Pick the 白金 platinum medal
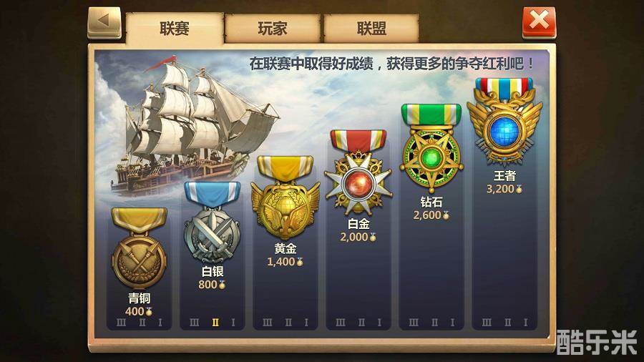This screenshot has height=362, width=644. pyautogui.click(x=358, y=172)
